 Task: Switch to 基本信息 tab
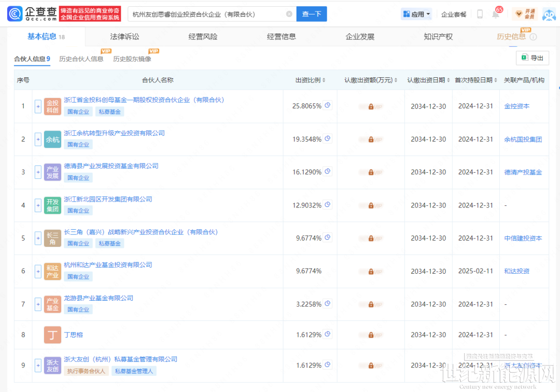point(46,36)
